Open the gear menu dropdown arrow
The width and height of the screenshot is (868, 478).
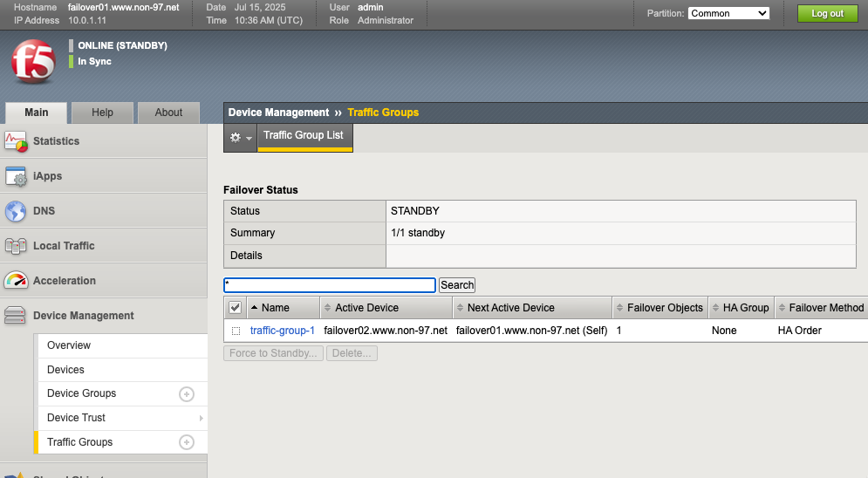click(249, 139)
